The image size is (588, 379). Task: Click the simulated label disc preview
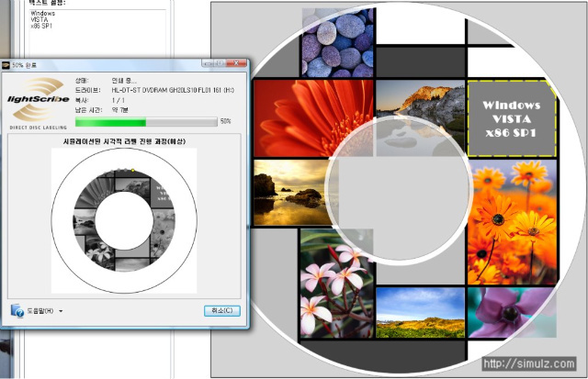coord(124,220)
